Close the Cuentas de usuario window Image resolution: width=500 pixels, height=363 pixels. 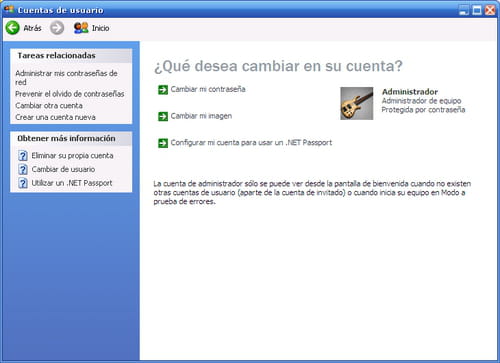click(490, 10)
